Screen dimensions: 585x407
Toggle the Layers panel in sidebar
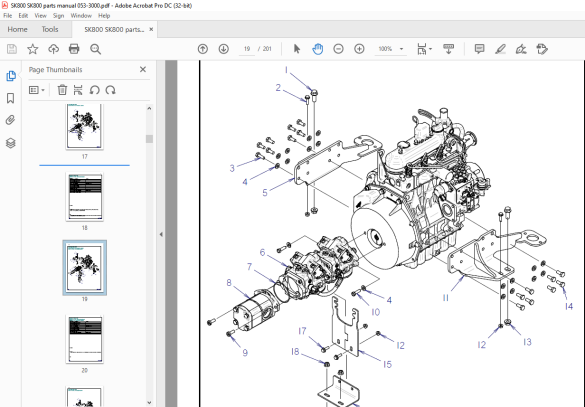pos(10,143)
